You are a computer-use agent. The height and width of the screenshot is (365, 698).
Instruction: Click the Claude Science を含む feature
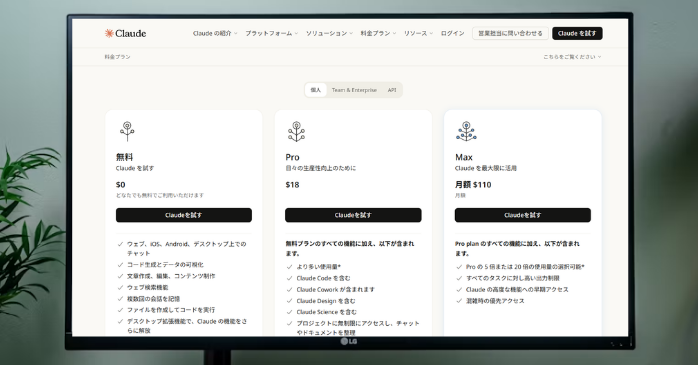(327, 312)
